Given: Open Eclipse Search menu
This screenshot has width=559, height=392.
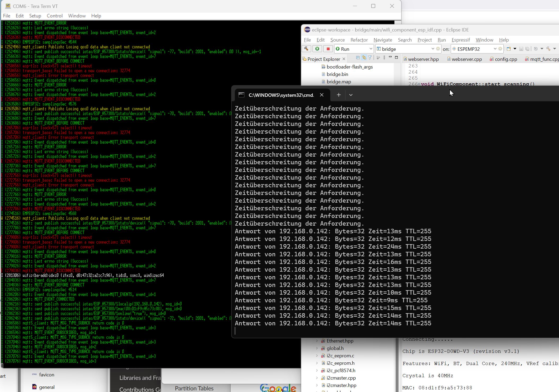Looking at the screenshot, I should (405, 40).
